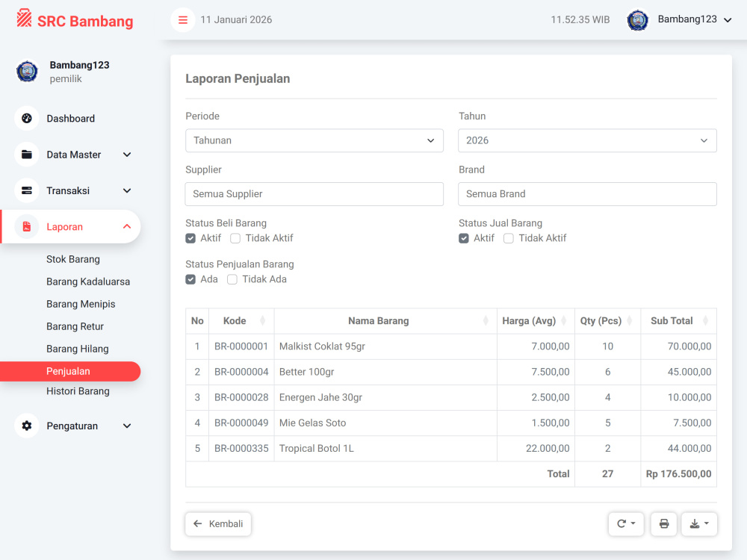
Task: Sort table by Harga (Avg) column
Action: pyautogui.click(x=563, y=321)
